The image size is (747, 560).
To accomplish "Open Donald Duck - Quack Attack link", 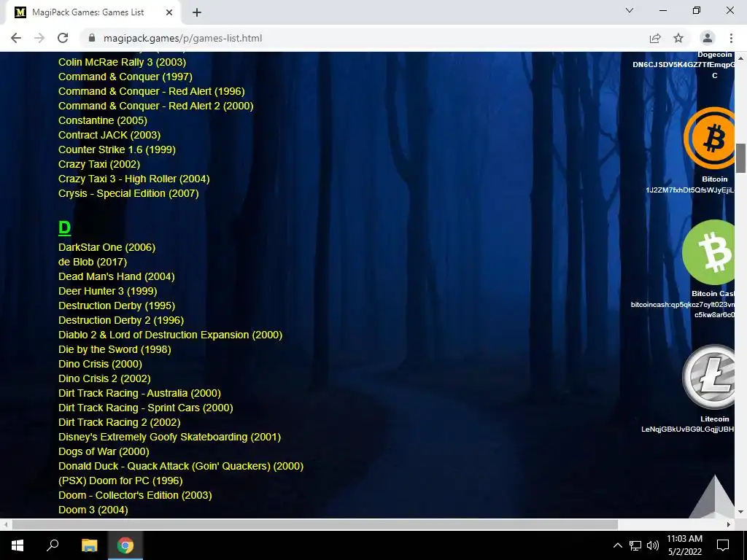I will (181, 466).
